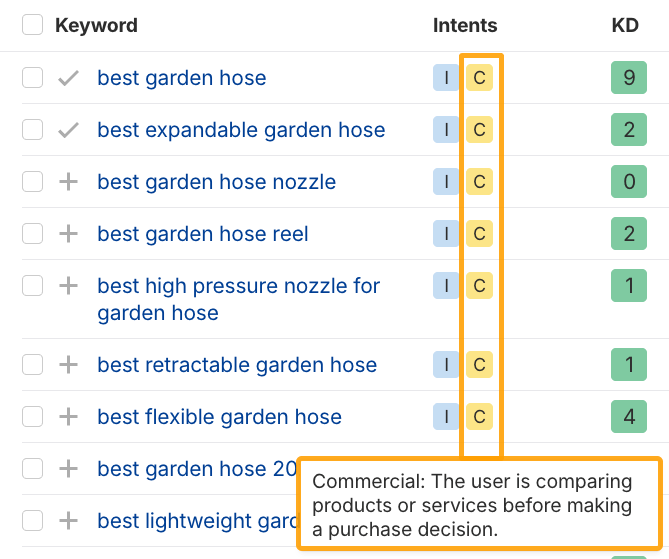Toggle the select-all checkbox in Keyword header

tap(33, 25)
